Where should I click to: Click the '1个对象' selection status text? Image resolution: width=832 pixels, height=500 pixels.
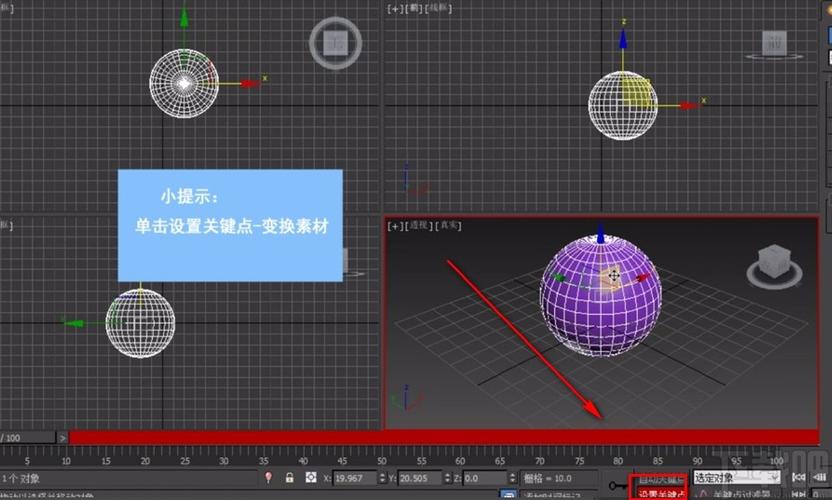[x=21, y=478]
